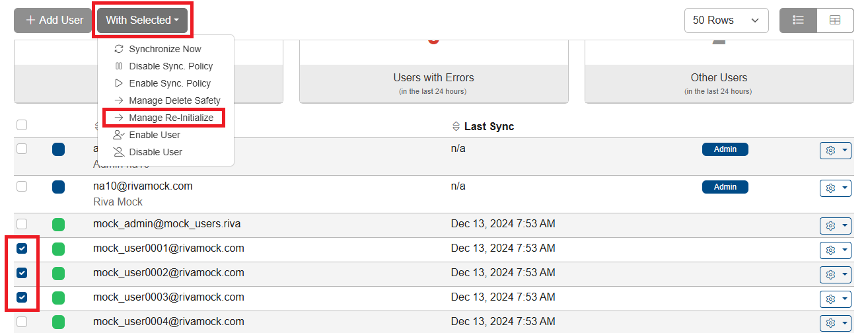Click the Synchronize Now refresh icon
The width and height of the screenshot is (868, 333).
[119, 49]
